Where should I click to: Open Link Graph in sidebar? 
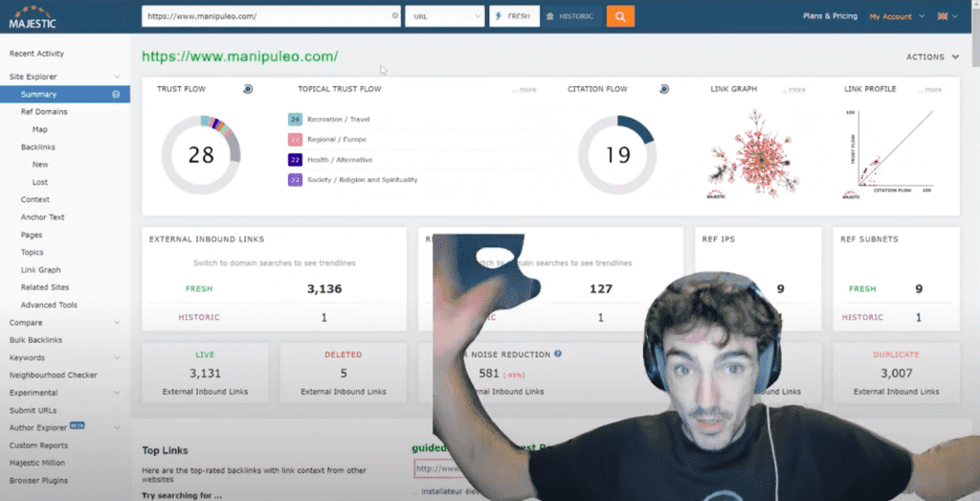pos(40,270)
